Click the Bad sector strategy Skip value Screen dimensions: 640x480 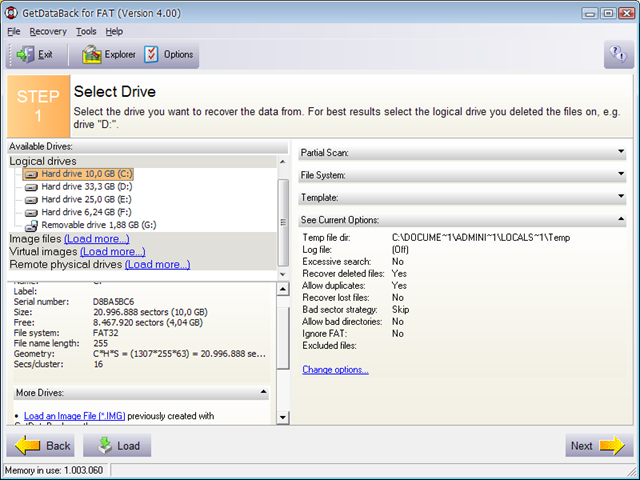tap(400, 309)
